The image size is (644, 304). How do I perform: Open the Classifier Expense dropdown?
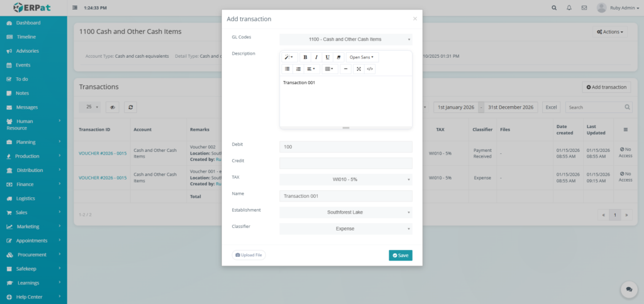click(x=346, y=229)
